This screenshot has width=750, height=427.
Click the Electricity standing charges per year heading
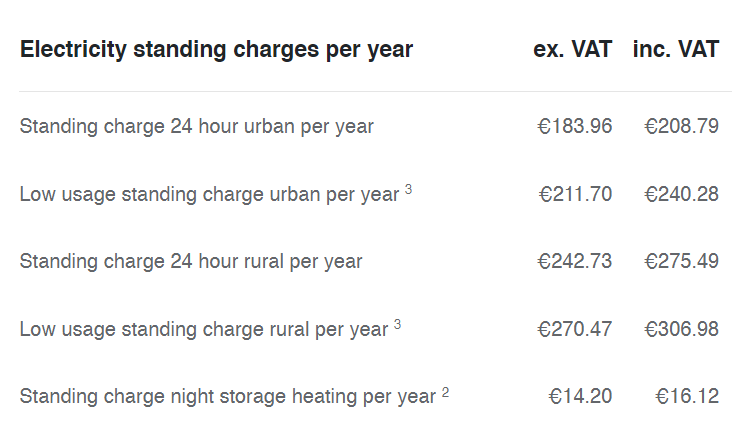[x=216, y=50]
